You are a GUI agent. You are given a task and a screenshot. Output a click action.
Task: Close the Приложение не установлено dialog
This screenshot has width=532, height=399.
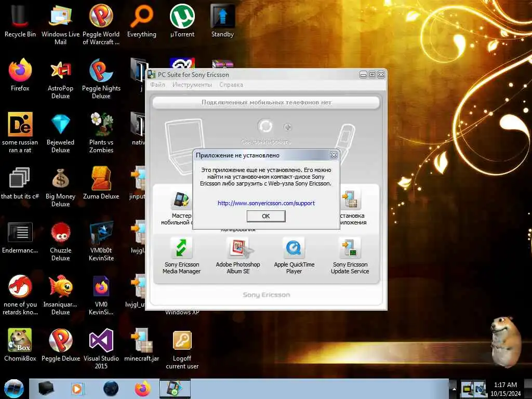tap(334, 155)
